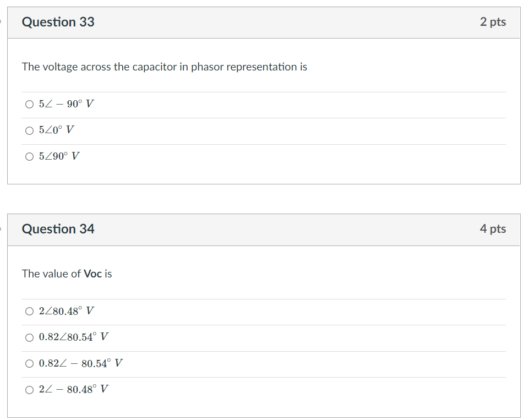Choose the 5∠0° V radio option
523x420 pixels.
pos(29,130)
